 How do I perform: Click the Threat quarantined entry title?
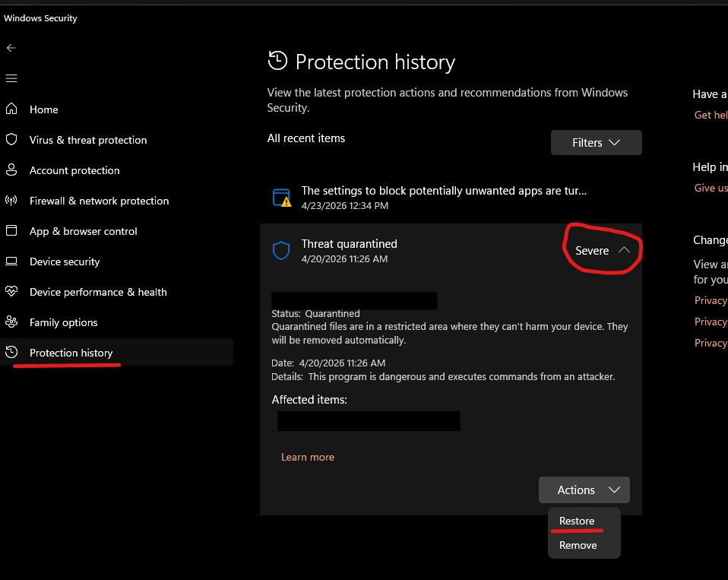349,244
